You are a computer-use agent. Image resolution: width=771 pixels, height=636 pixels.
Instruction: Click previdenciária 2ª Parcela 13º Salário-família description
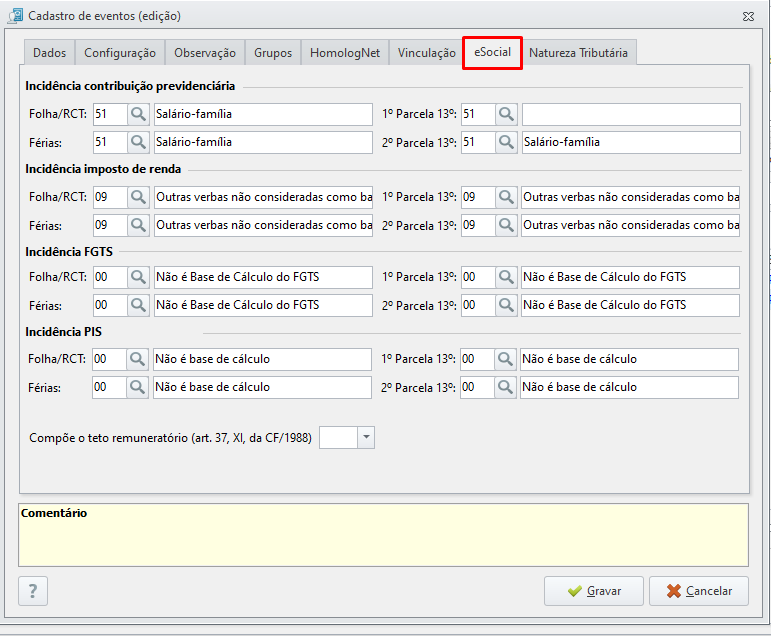tap(631, 142)
